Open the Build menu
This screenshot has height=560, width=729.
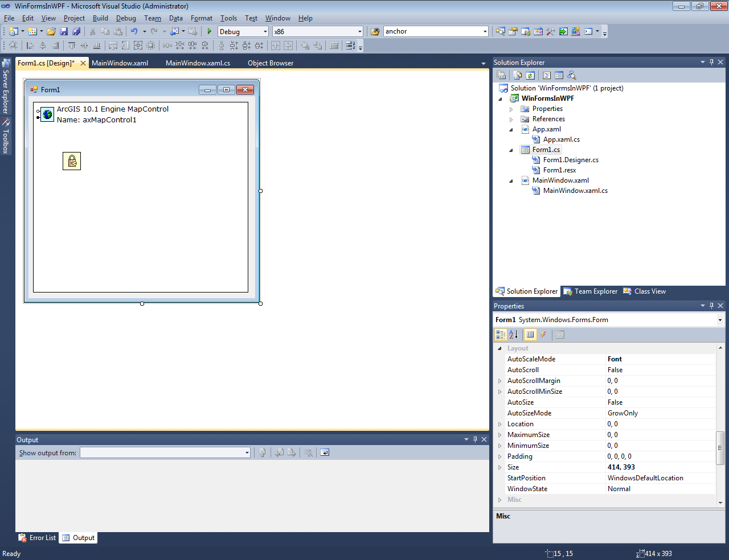coord(100,18)
